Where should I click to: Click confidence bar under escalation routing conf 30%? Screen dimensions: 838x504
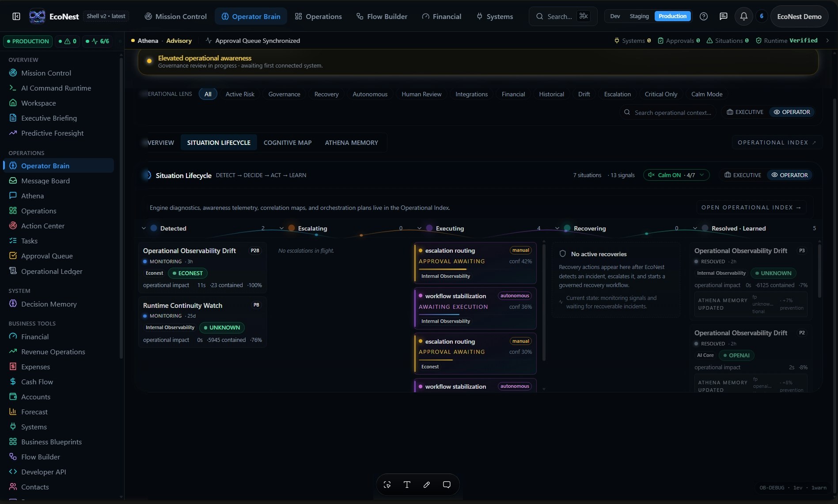436,360
